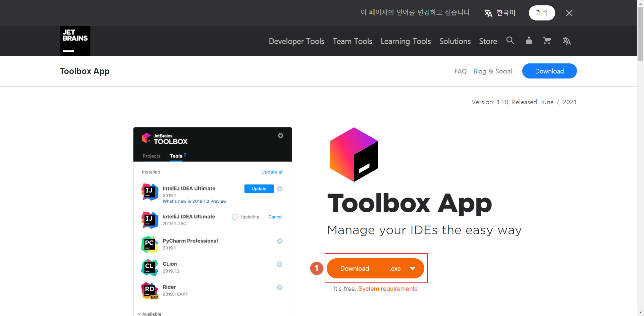Click the page scrollbar down arrow
This screenshot has height=316, width=644.
point(640,313)
